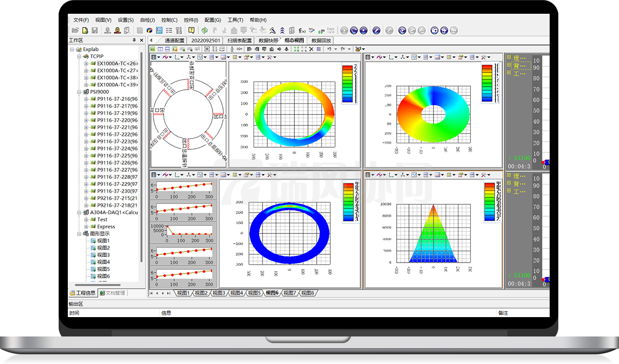Click the open folder icon in the toolbar
The width and height of the screenshot is (619, 364).
pyautogui.click(x=75, y=31)
